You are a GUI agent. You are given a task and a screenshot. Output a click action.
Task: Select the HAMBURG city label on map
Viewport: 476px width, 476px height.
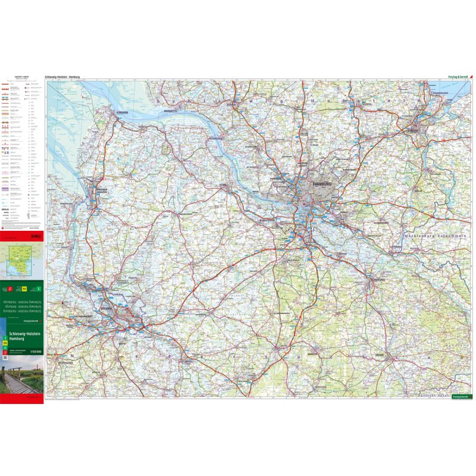tap(321, 184)
